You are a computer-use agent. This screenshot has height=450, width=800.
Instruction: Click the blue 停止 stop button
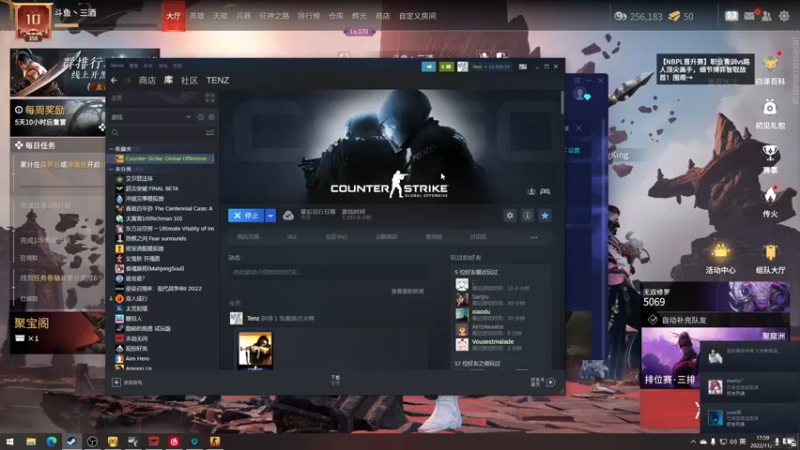click(x=246, y=215)
